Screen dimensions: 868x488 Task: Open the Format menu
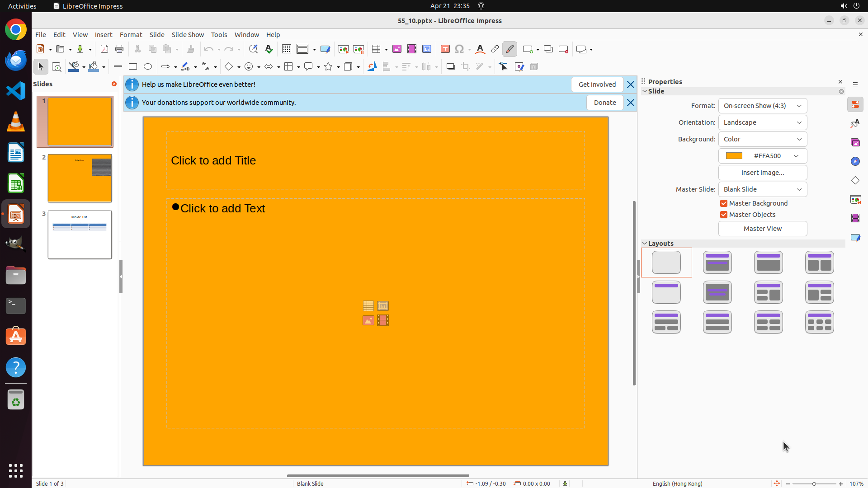point(131,35)
